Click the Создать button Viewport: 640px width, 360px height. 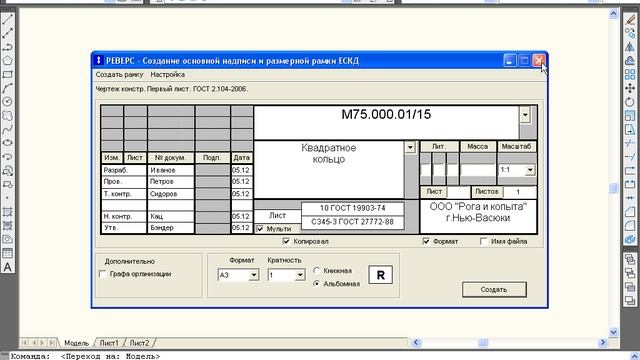coord(494,290)
